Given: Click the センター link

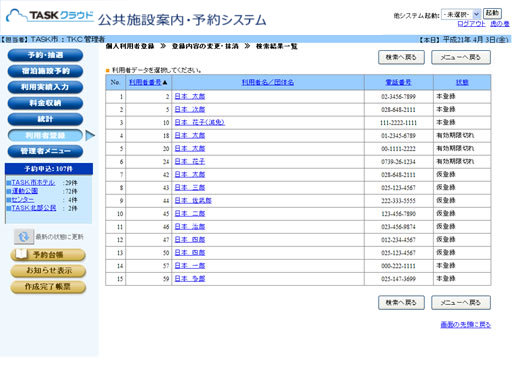Looking at the screenshot, I should pos(23,200).
